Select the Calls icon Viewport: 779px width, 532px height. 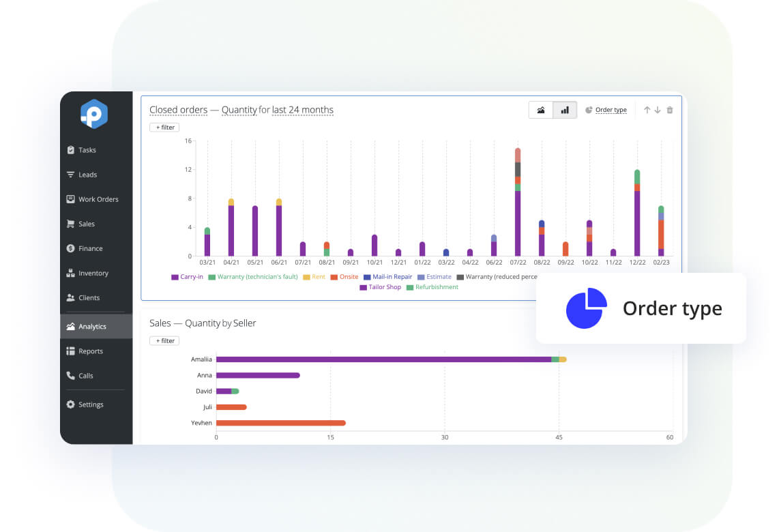click(x=71, y=375)
